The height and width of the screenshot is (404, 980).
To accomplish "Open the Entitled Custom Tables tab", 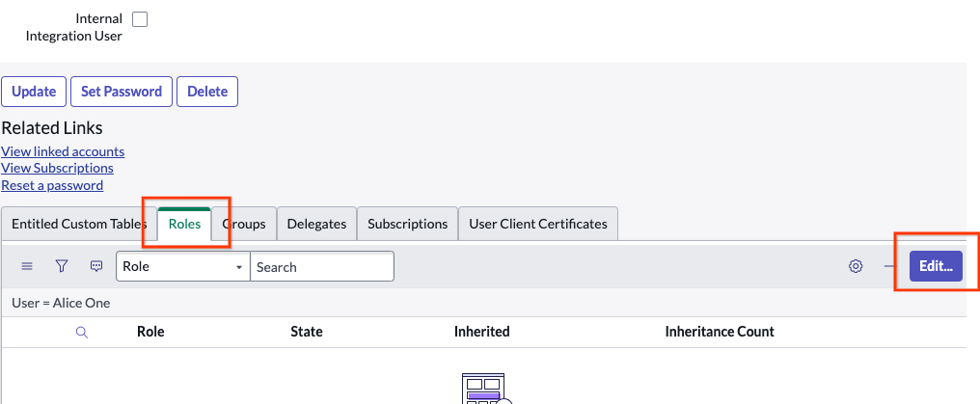I will tap(79, 224).
